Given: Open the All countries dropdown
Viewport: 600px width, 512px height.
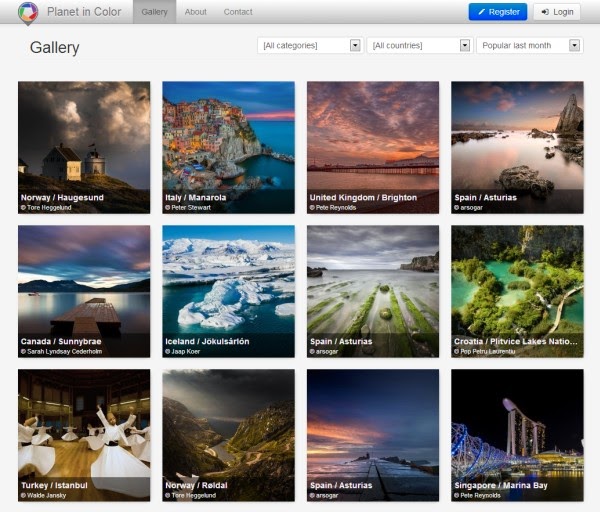Looking at the screenshot, I should click(420, 46).
